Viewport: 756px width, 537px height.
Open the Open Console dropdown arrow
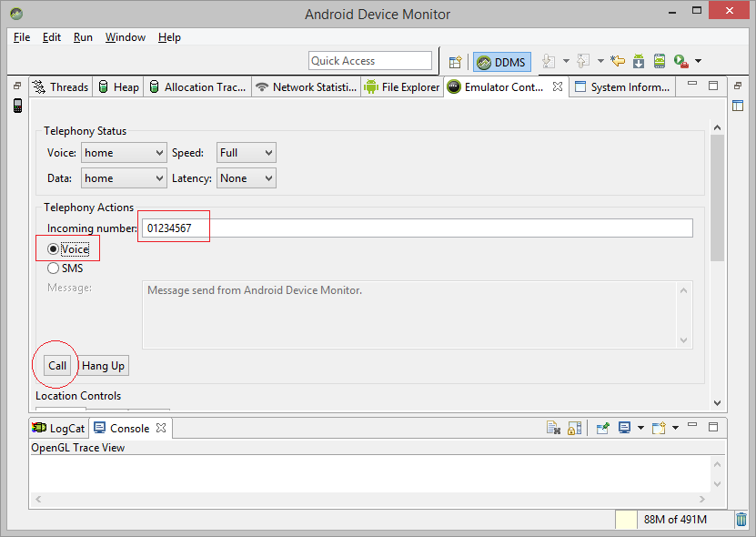click(x=675, y=428)
